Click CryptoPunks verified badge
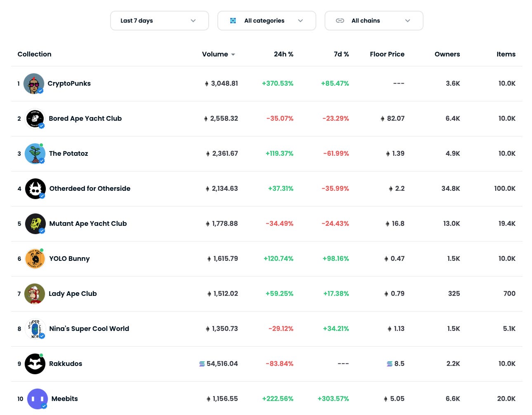This screenshot has width=532, height=415. coord(41,91)
